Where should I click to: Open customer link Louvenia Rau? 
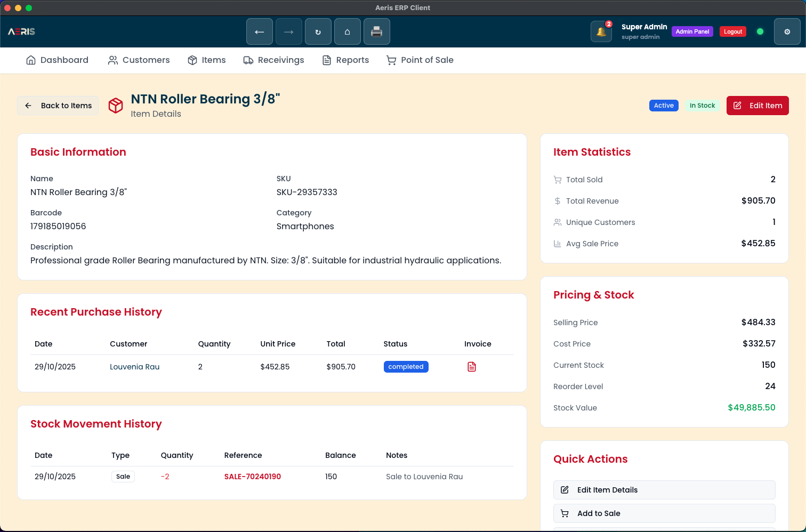click(x=135, y=367)
